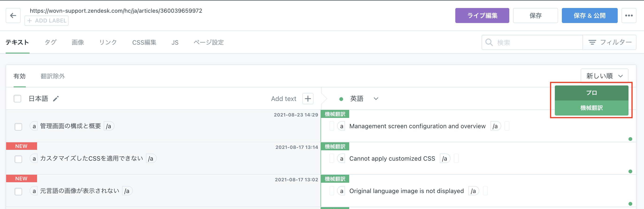Select 機械翻訳 option in the green menu
Viewport: 644px width, 209px height.
point(591,108)
